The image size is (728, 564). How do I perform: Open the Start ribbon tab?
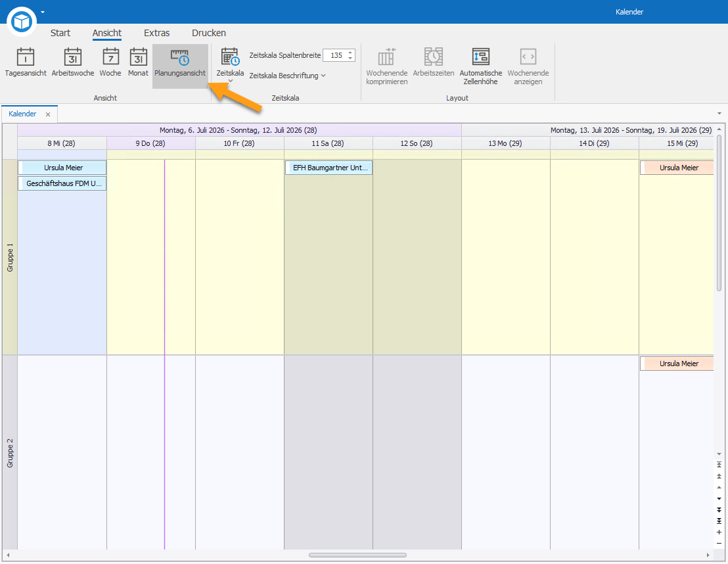pos(60,33)
